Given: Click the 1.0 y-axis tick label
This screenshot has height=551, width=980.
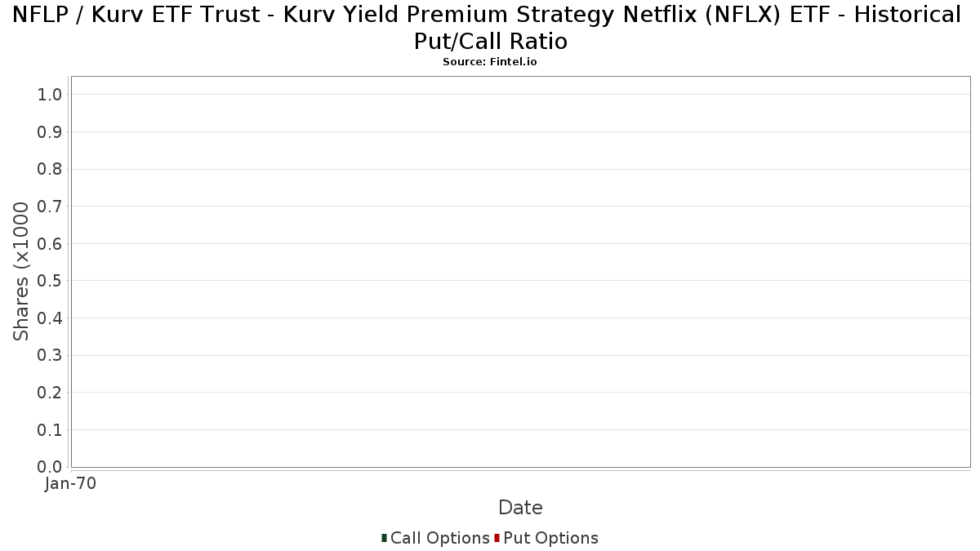Looking at the screenshot, I should pyautogui.click(x=50, y=95).
